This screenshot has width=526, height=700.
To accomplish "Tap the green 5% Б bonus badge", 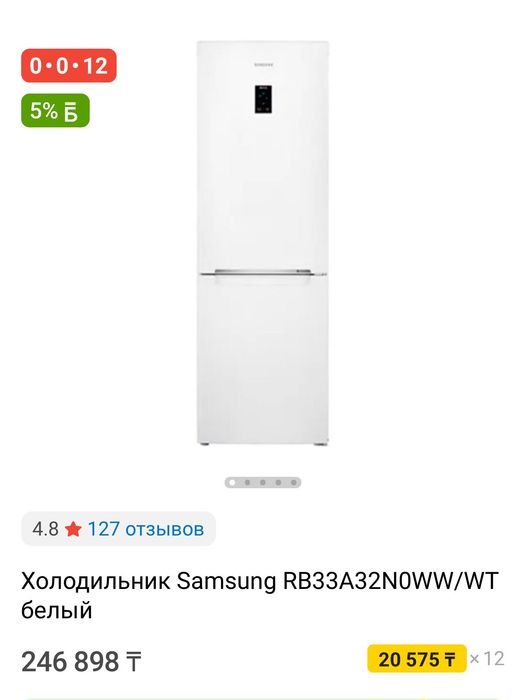I will (55, 110).
